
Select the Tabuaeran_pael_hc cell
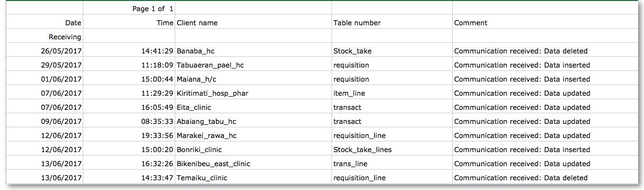click(253, 65)
